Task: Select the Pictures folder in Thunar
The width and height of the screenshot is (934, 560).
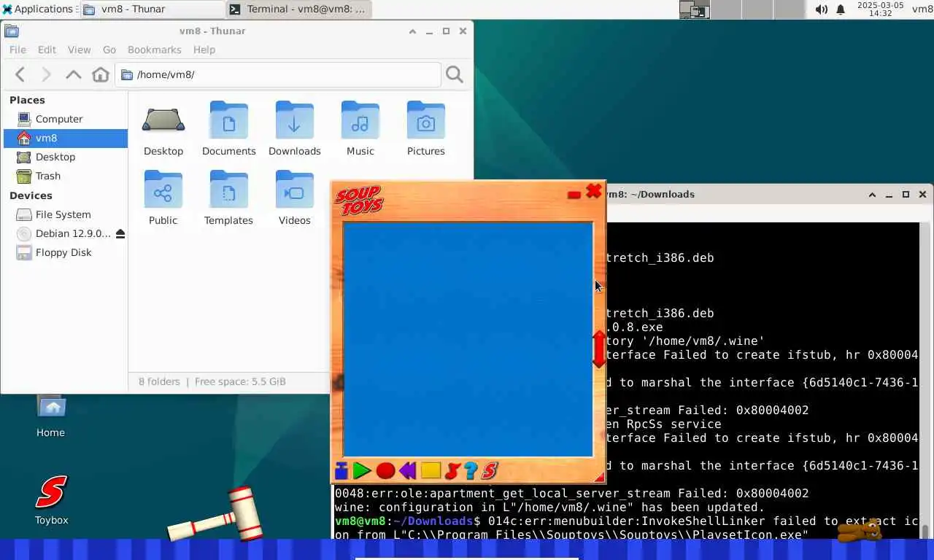Action: 426,130
